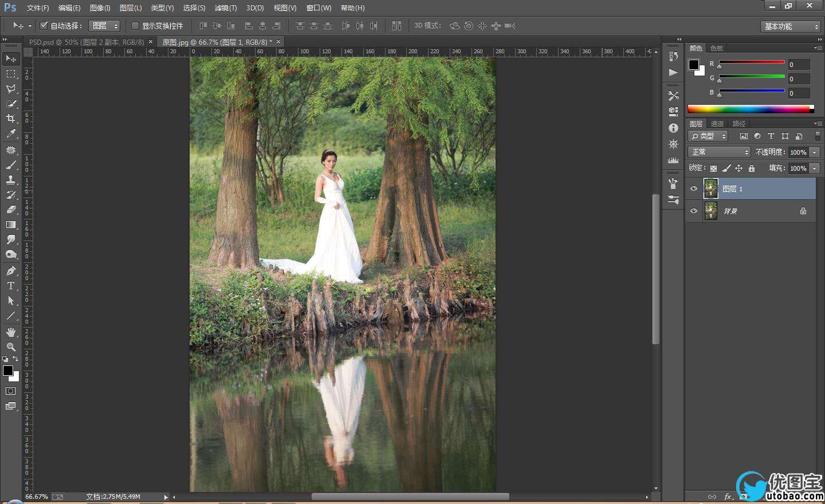This screenshot has width=825, height=504.
Task: Close the 原图.jpg document tab
Action: pos(278,42)
